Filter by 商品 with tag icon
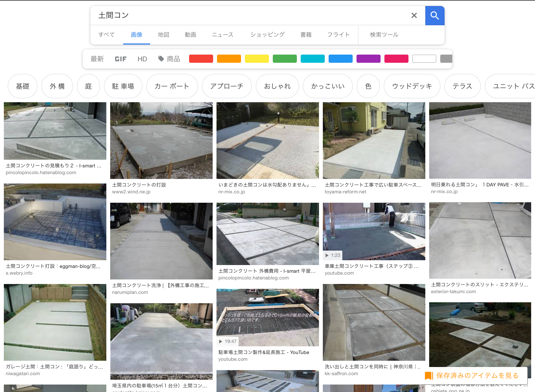Screen dimensions: 535x392 click(x=169, y=59)
